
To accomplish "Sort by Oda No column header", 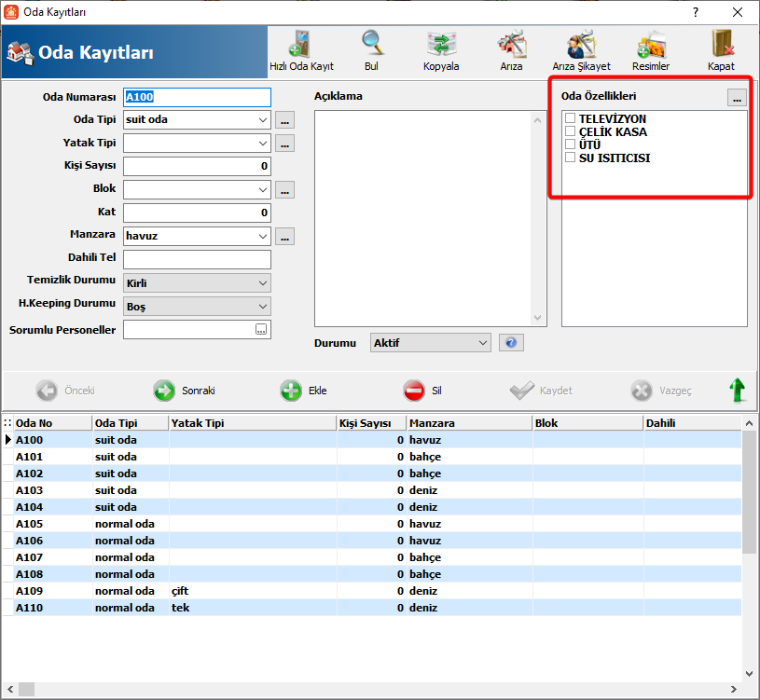I will tap(53, 423).
